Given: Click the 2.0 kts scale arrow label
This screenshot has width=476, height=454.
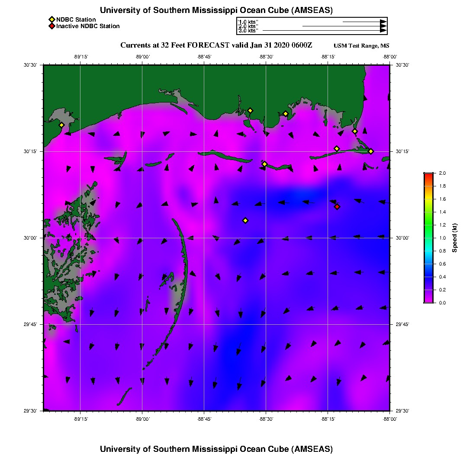Looking at the screenshot, I should (248, 26).
